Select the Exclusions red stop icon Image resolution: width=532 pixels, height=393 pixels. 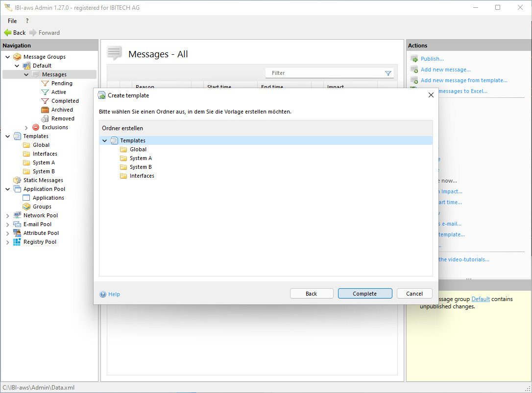pyautogui.click(x=36, y=127)
